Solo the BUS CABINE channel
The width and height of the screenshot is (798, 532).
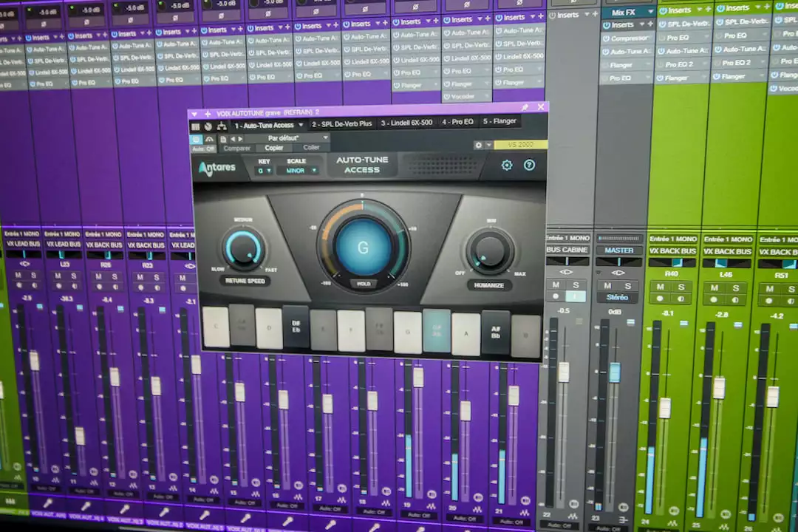point(576,284)
